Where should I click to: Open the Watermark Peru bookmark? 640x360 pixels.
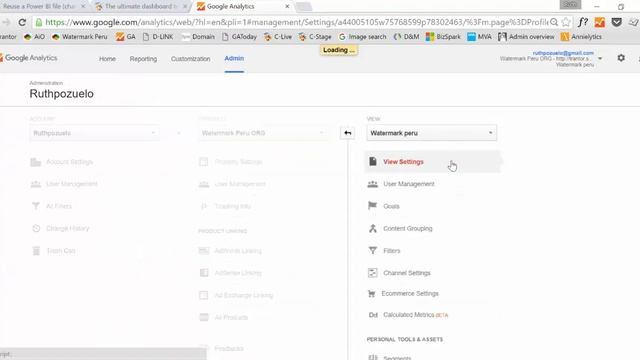click(x=80, y=37)
